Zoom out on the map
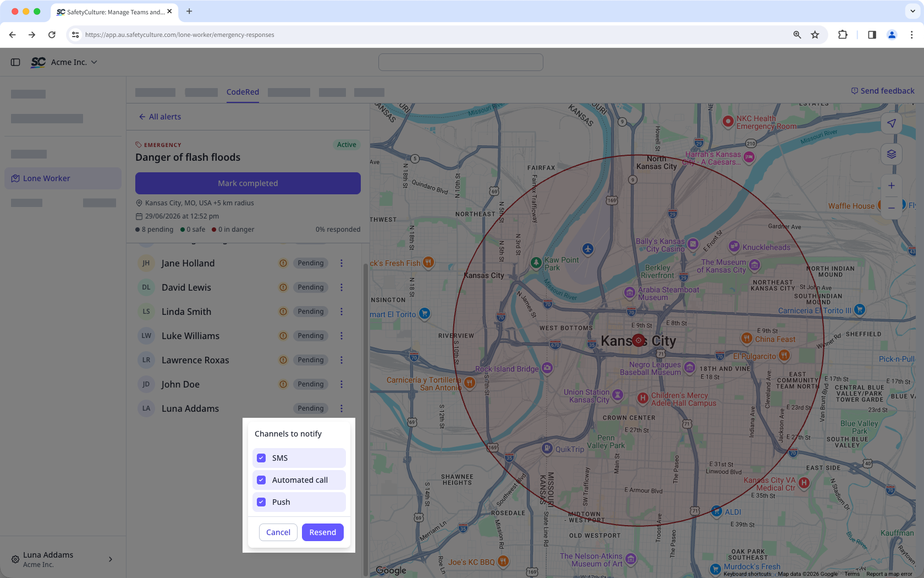Viewport: 924px width, 578px height. pyautogui.click(x=892, y=208)
